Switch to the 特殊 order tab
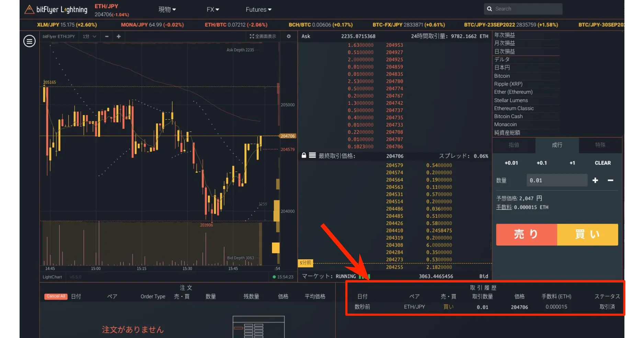 coord(600,145)
